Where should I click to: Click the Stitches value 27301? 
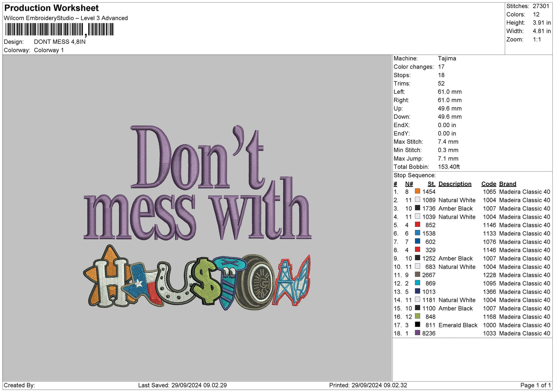(541, 6)
